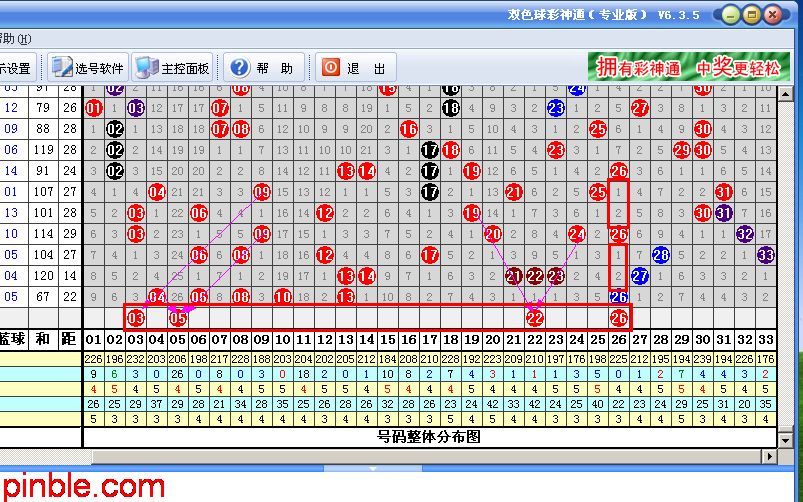Click the sum value 120
Screen dimensions: 803x502
43,276
